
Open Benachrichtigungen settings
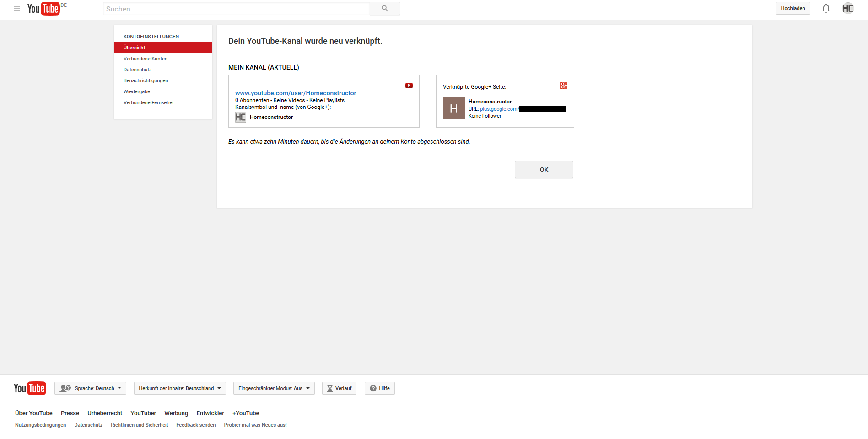[x=146, y=80]
